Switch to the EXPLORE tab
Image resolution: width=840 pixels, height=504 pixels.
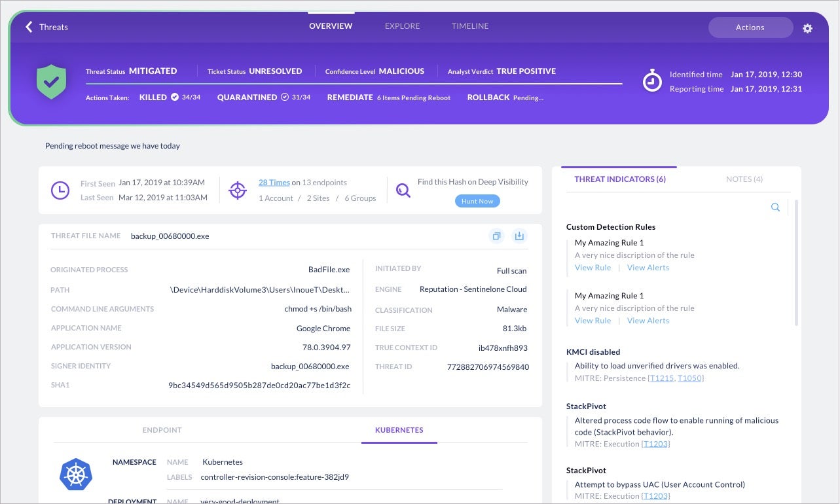pos(402,26)
